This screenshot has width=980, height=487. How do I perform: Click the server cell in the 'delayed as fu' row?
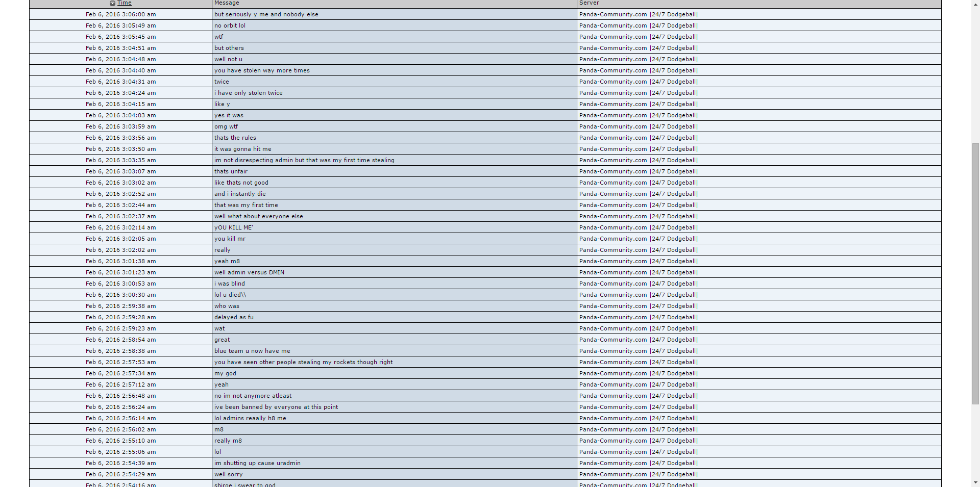pos(638,317)
